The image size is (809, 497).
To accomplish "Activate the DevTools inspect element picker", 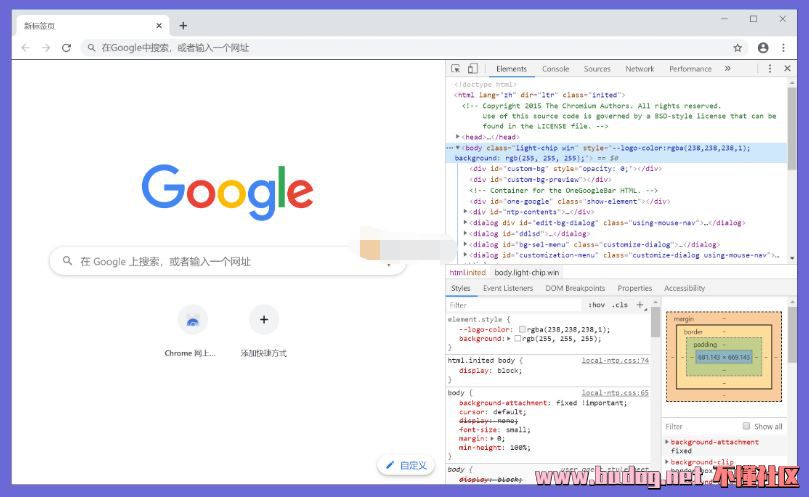I will [457, 69].
